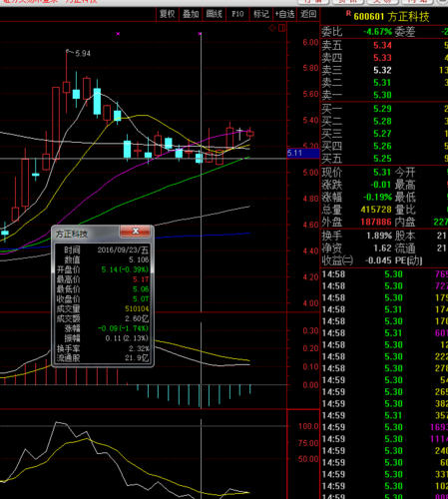
Task: Click the 涨幅 -0.19% value in quote panel
Action: [x=377, y=198]
